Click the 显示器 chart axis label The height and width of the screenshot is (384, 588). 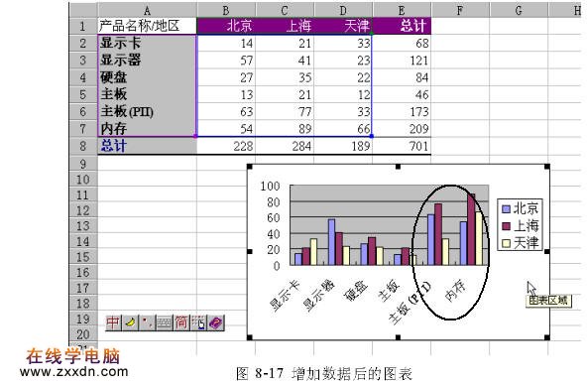click(319, 296)
